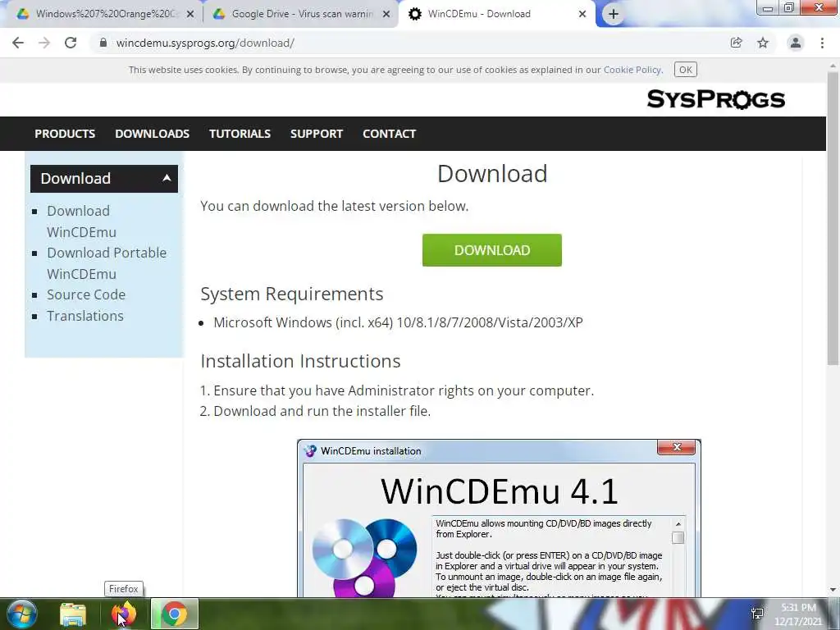Open the PRODUCTS menu
Screen dimensions: 840x630
click(x=65, y=134)
